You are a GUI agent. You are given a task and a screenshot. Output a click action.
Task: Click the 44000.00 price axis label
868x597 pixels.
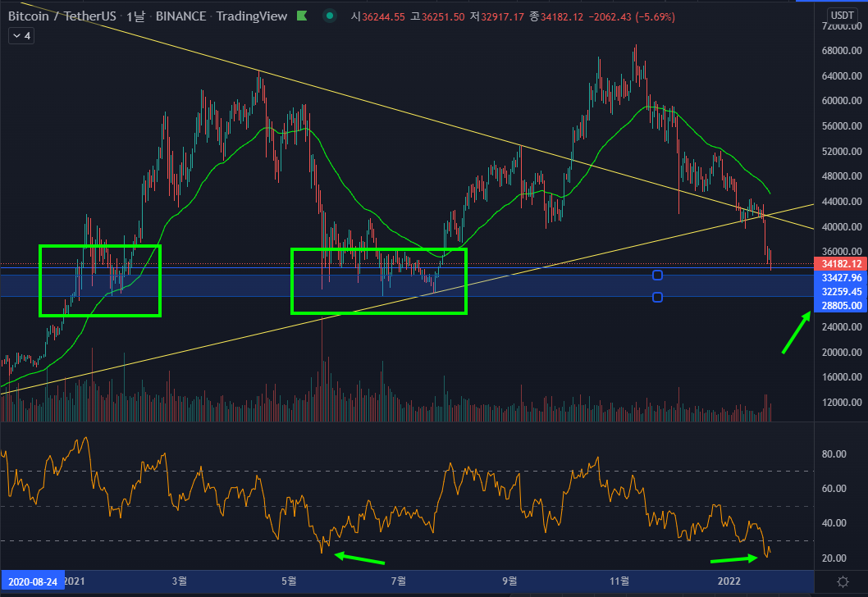tap(842, 202)
